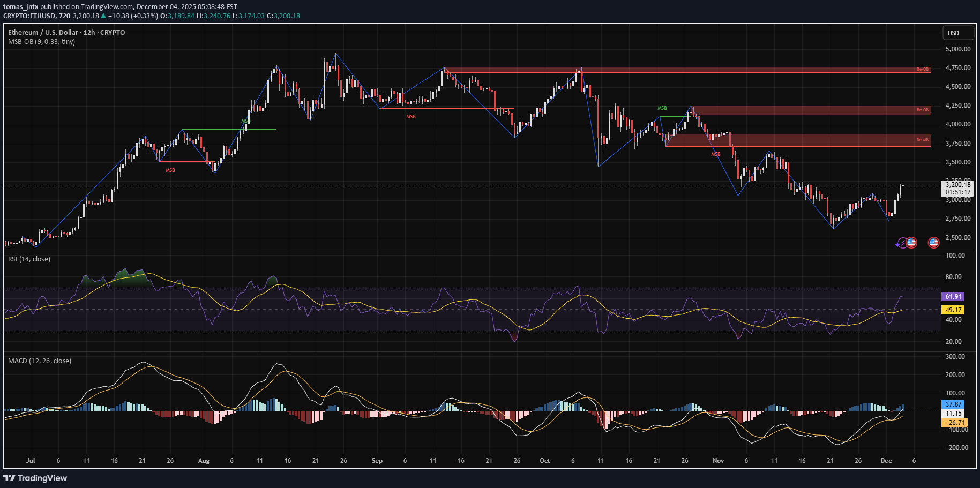This screenshot has width=980, height=488.
Task: Click the purple RSI value tag 61.91
Action: coord(953,297)
